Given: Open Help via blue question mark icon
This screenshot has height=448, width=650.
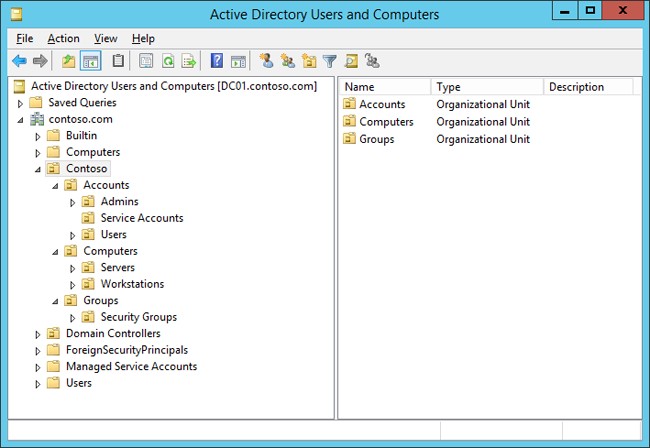Looking at the screenshot, I should click(x=217, y=61).
